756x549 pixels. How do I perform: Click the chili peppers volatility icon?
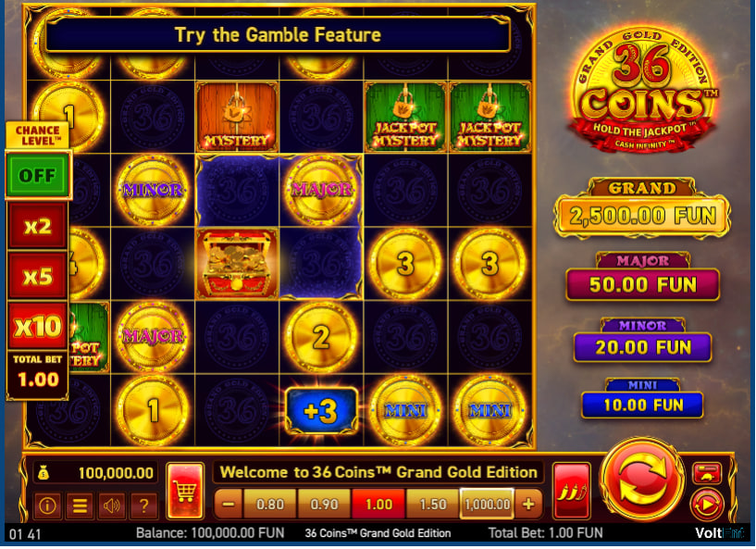click(x=572, y=491)
